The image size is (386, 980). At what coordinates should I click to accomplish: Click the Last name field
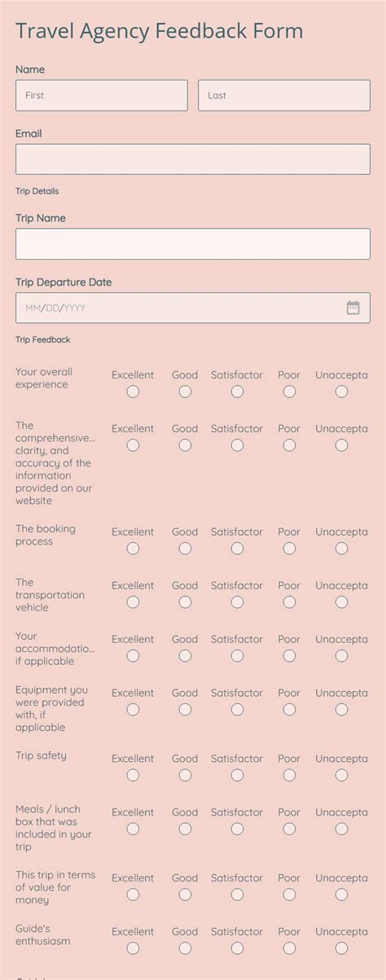pyautogui.click(x=284, y=95)
